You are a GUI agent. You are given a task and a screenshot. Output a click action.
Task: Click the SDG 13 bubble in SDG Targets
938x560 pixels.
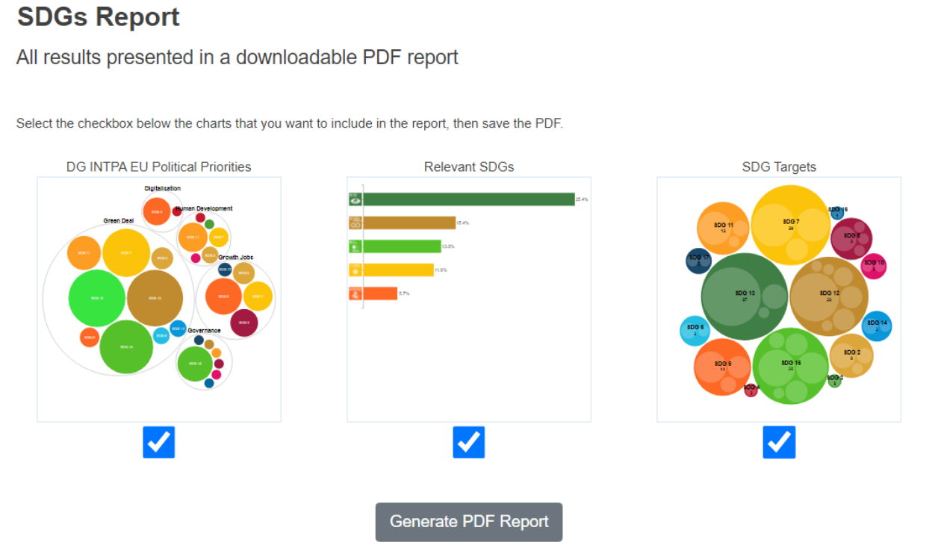[744, 295]
